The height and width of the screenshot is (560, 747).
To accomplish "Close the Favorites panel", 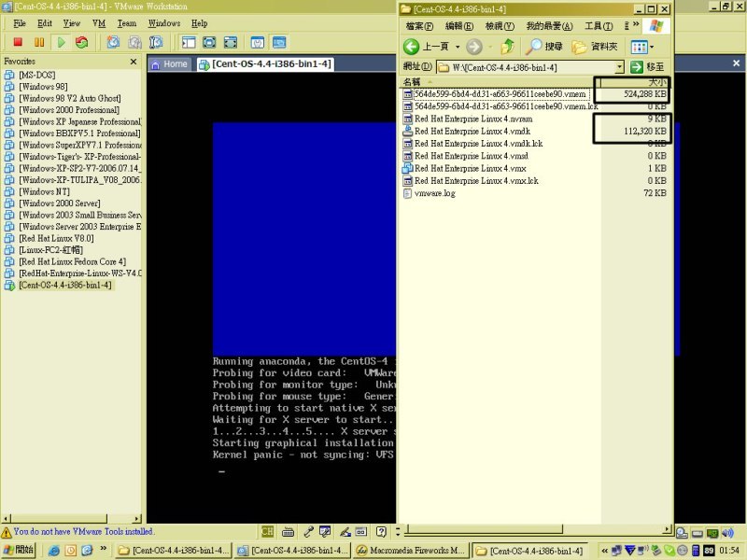I will [x=134, y=62].
